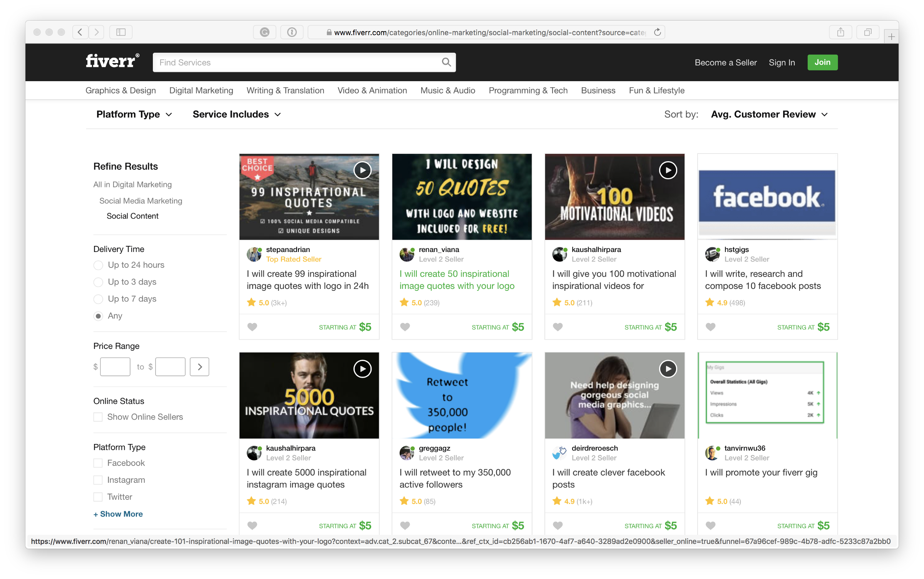Open the Writing & Translation category
This screenshot has width=924, height=579.
(285, 90)
